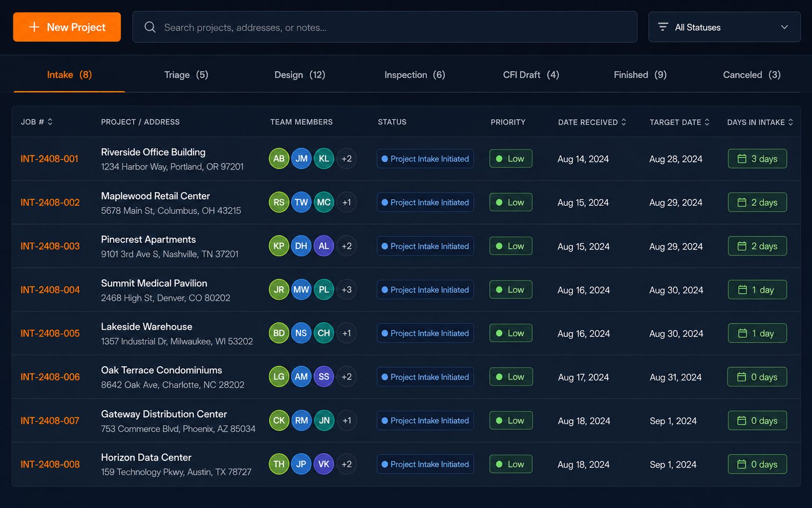Sort by the JOB # column arrows
Image resolution: width=812 pixels, height=508 pixels.
point(50,122)
